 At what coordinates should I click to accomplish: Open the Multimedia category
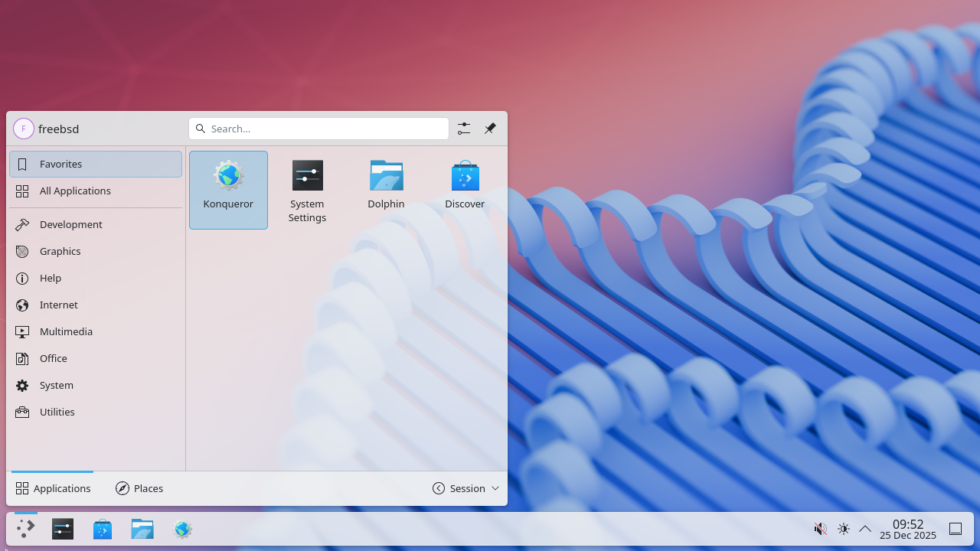(x=96, y=331)
